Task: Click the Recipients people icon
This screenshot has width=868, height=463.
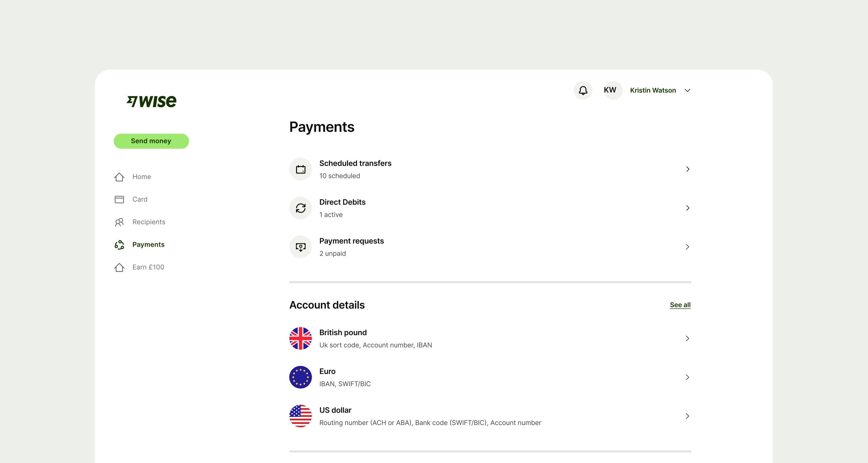Action: tap(119, 222)
